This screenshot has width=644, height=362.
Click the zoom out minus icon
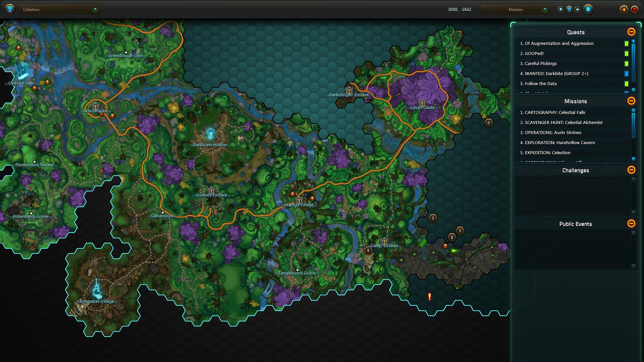578,9
